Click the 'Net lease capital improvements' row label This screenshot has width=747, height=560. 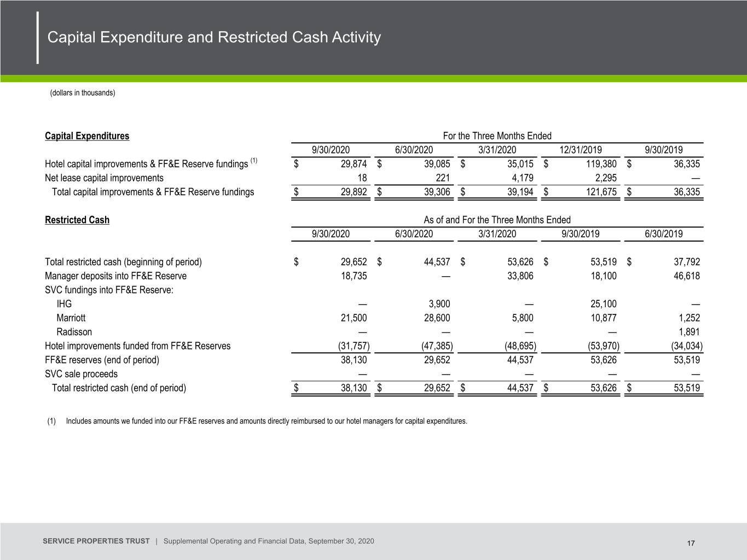104,178
